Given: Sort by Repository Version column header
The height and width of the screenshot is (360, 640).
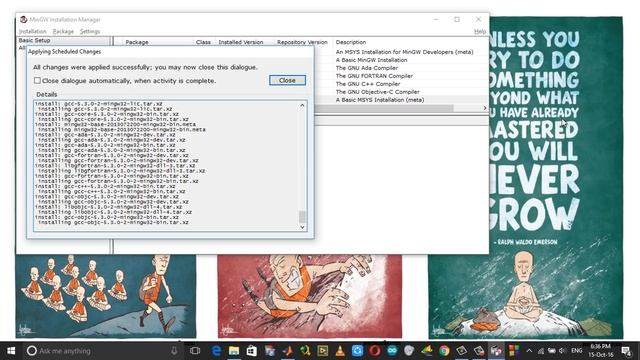Looking at the screenshot, I should tap(302, 42).
